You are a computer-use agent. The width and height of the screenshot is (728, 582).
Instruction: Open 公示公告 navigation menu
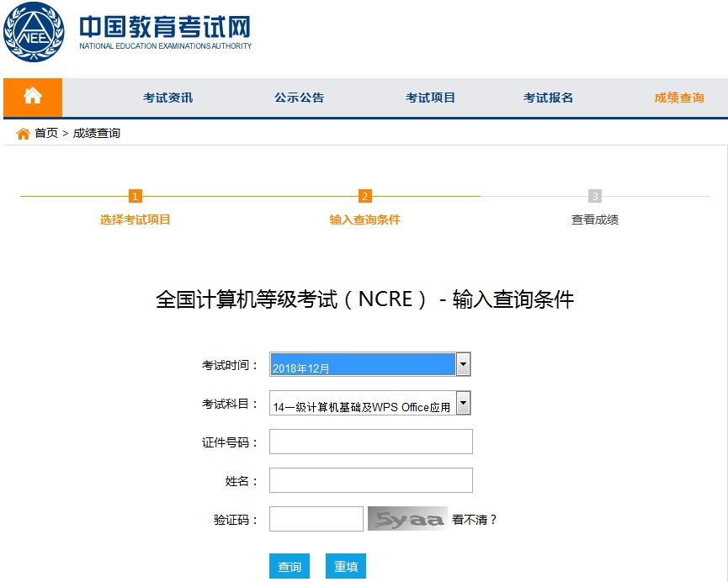tap(299, 98)
